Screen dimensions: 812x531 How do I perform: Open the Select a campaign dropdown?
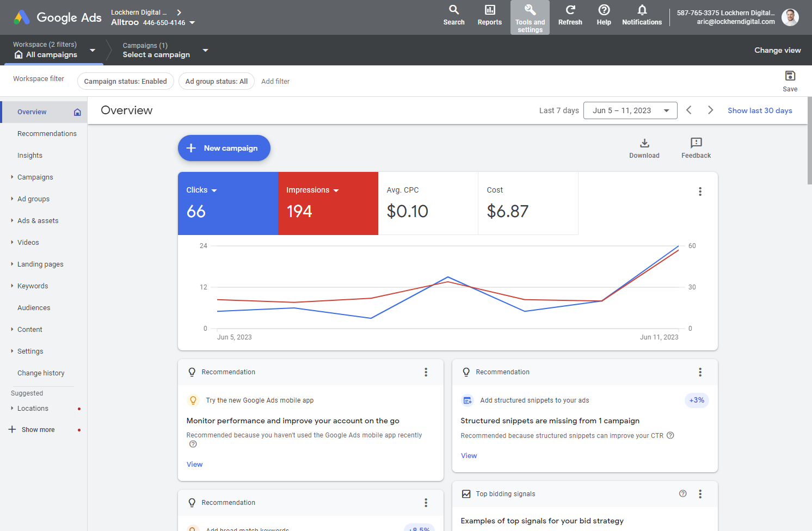(205, 50)
